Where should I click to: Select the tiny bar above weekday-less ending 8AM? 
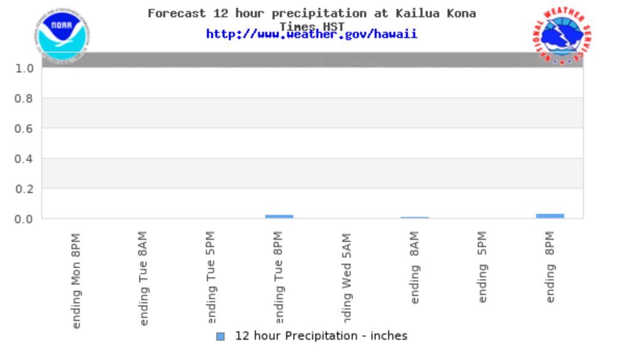414,217
